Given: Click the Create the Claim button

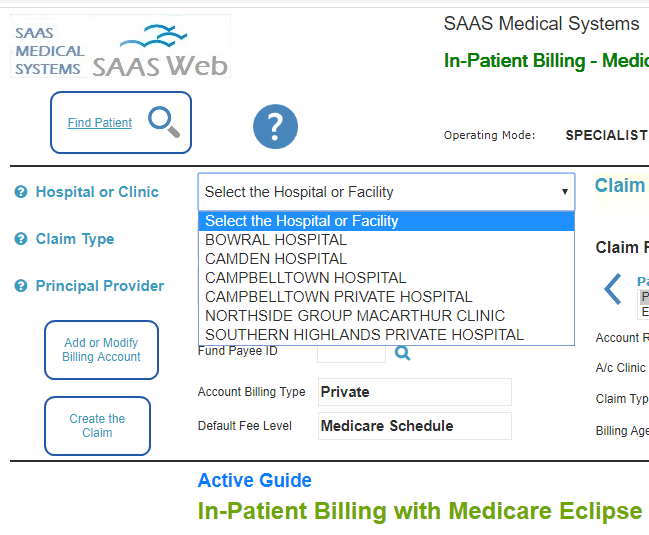Looking at the screenshot, I should pyautogui.click(x=97, y=426).
